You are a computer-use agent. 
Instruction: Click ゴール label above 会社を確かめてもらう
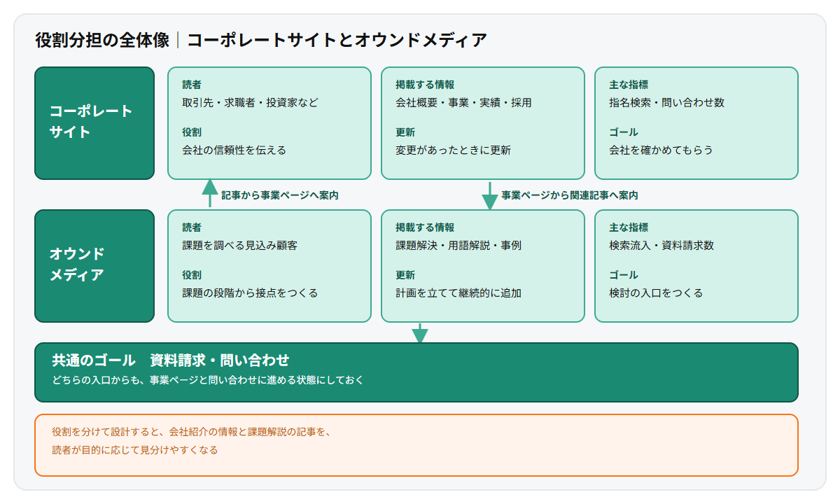pyautogui.click(x=624, y=132)
